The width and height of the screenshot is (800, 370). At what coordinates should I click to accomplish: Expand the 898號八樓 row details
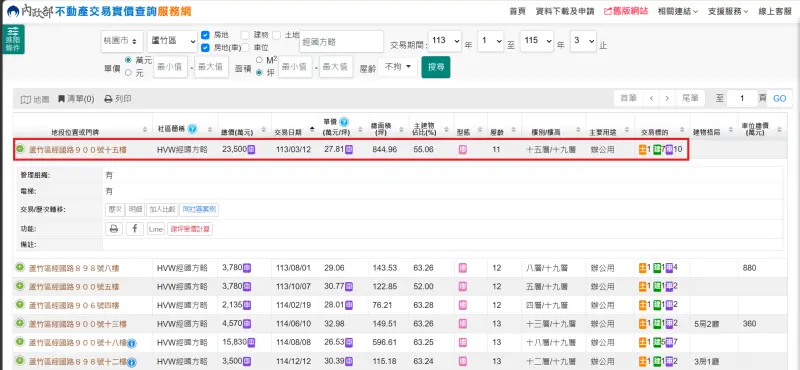[x=20, y=267]
